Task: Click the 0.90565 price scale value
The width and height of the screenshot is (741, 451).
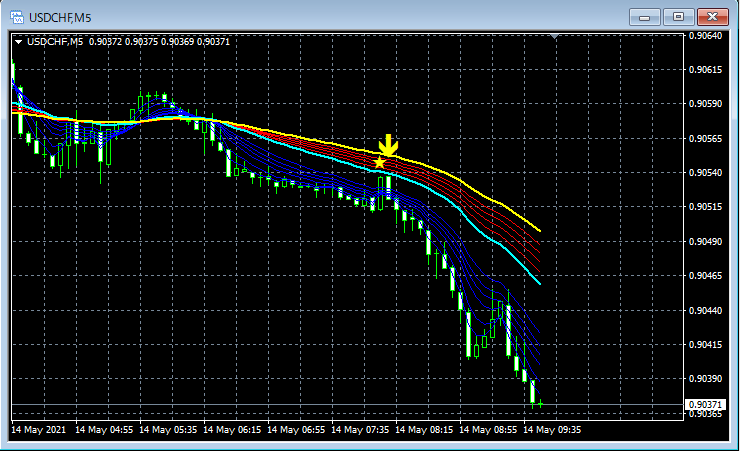Action: point(705,139)
